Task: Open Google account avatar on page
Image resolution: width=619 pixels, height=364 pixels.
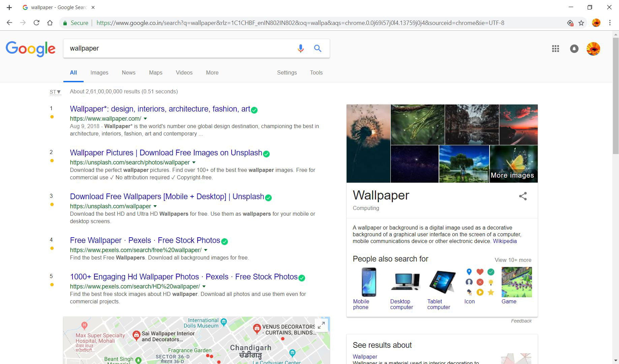Action: tap(593, 49)
